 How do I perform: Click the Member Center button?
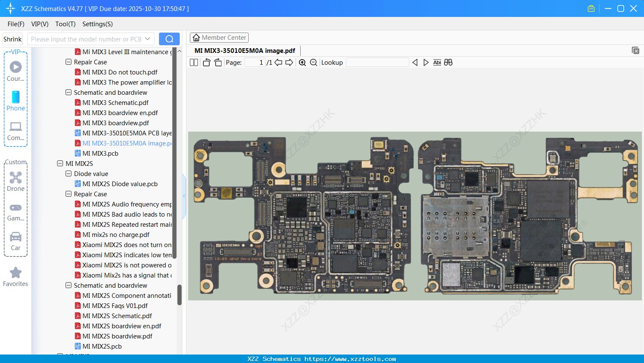[219, 38]
